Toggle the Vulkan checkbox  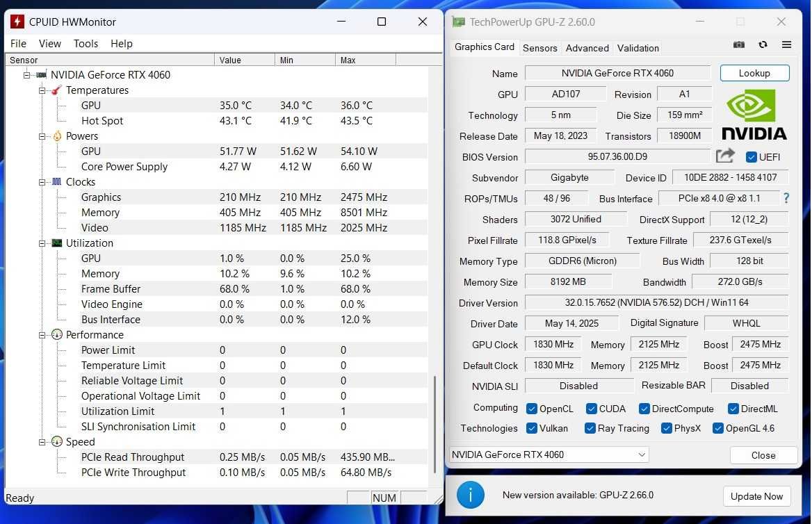point(531,428)
